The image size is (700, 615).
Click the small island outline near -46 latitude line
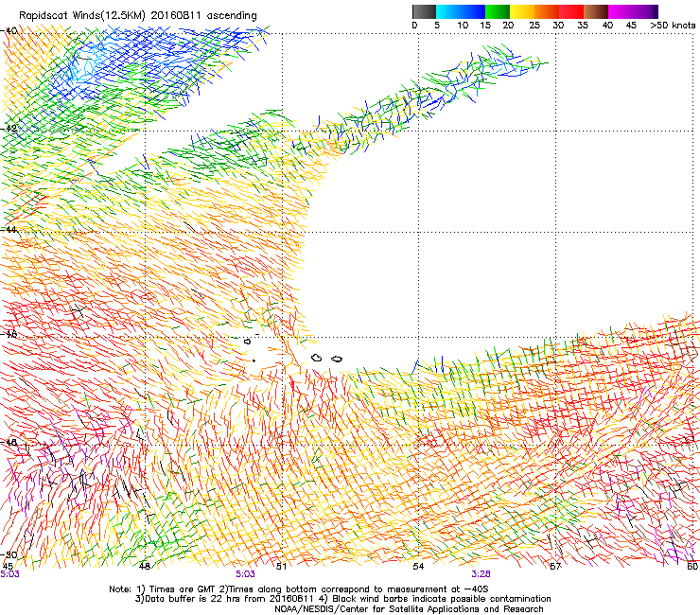point(247,342)
